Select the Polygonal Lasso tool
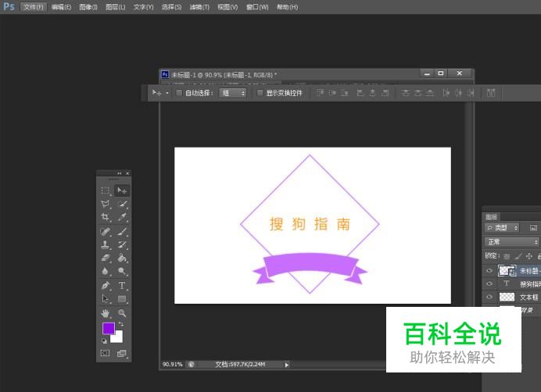 coord(106,204)
